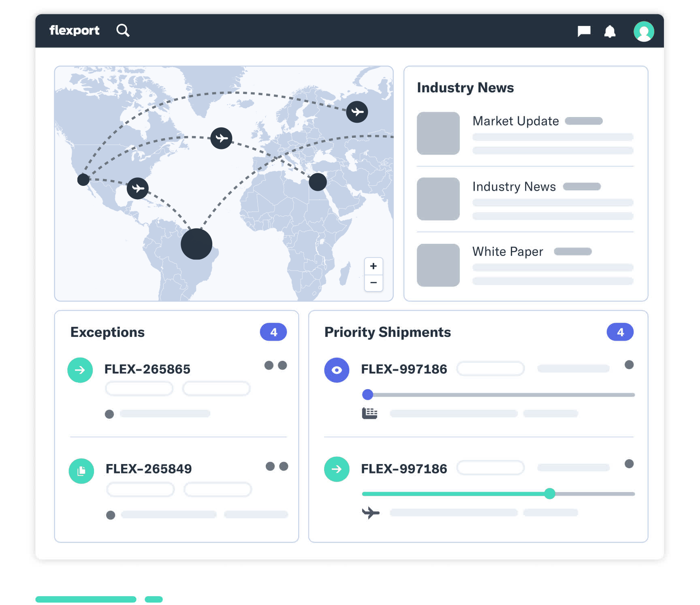Click the Priority Shipments panel heading
Screen dimensions: 700x605
(x=388, y=332)
